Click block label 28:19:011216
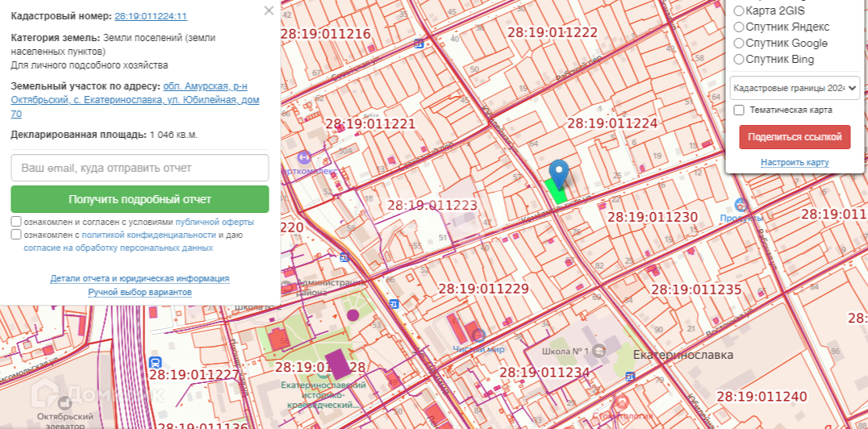Viewport: 868px width, 429px height. pyautogui.click(x=326, y=34)
